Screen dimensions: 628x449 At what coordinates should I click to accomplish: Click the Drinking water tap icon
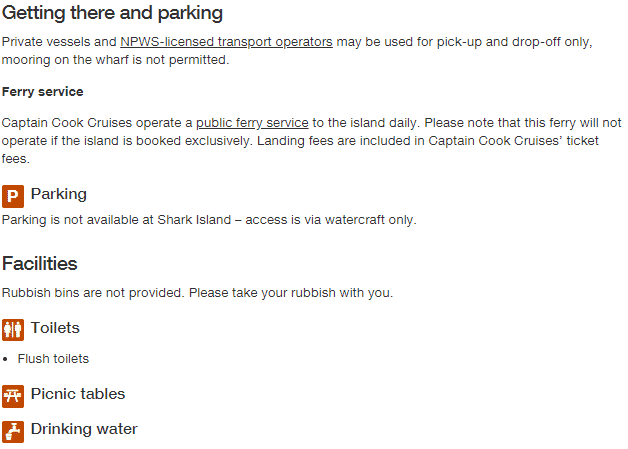tap(13, 431)
